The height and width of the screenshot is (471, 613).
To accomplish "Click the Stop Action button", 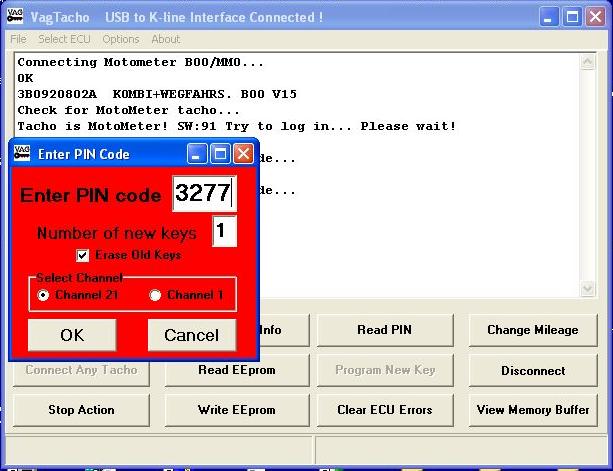I will (x=81, y=410).
